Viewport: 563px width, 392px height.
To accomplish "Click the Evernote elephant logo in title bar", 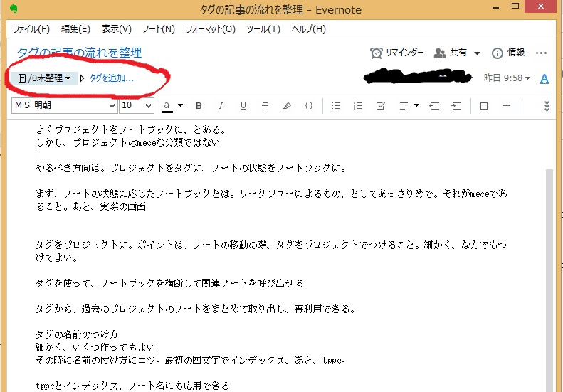I will tap(14, 9).
